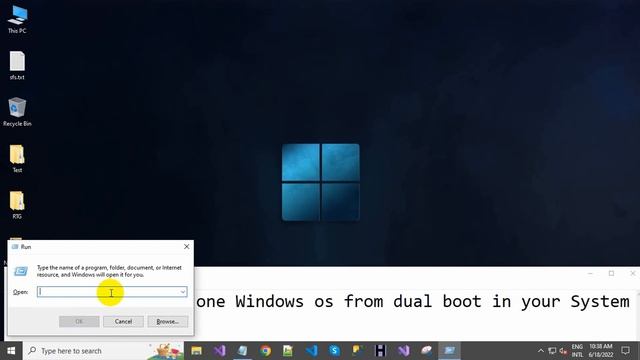The width and height of the screenshot is (640, 360).
Task: Open Visual Studio icon beside H app
Action: 404,351
